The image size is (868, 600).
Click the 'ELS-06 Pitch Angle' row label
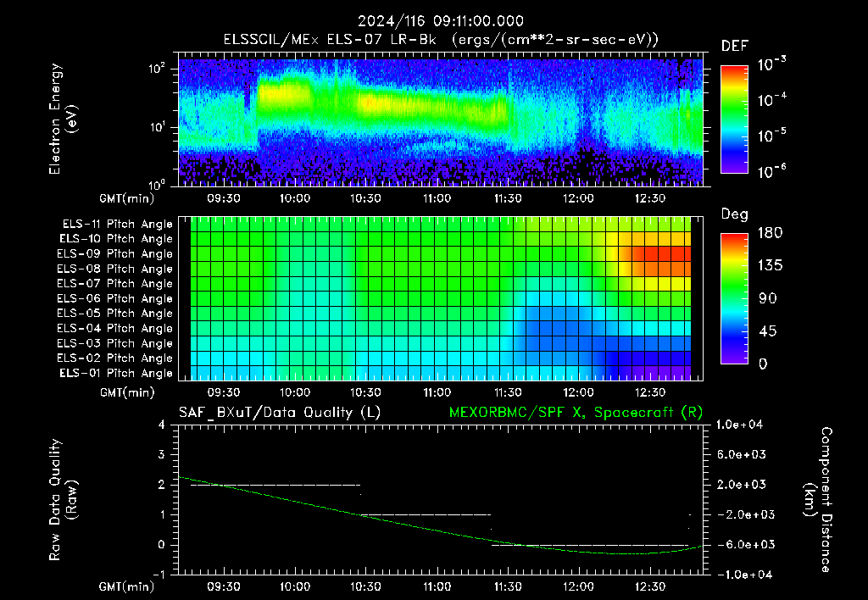pyautogui.click(x=114, y=298)
